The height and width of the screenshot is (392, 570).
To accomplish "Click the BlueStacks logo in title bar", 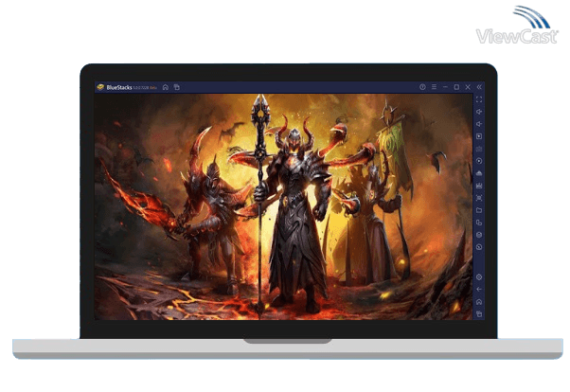I will (100, 87).
